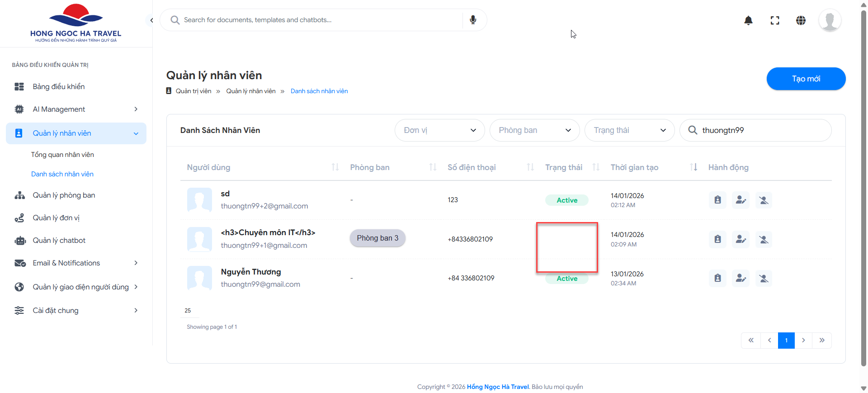Click the edit user icon for sd

(741, 200)
